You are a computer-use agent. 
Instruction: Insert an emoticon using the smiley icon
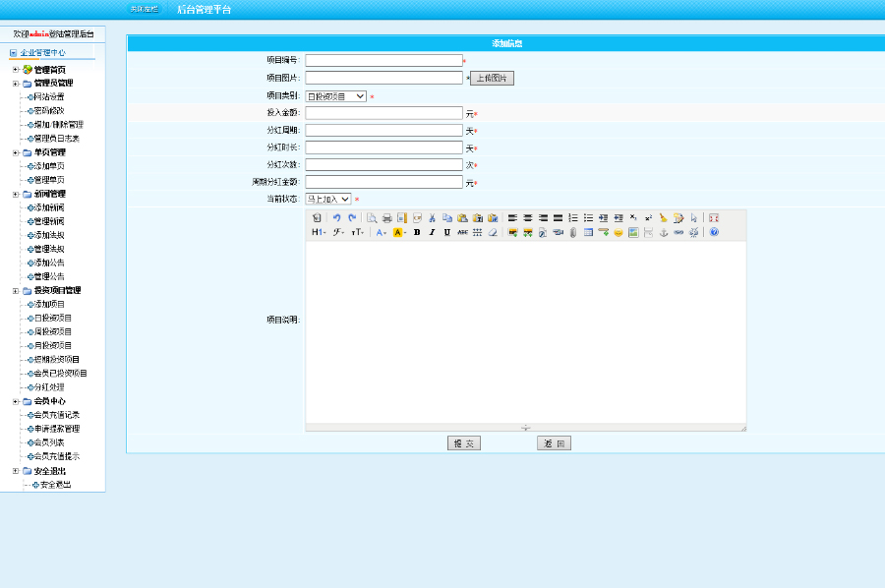619,233
